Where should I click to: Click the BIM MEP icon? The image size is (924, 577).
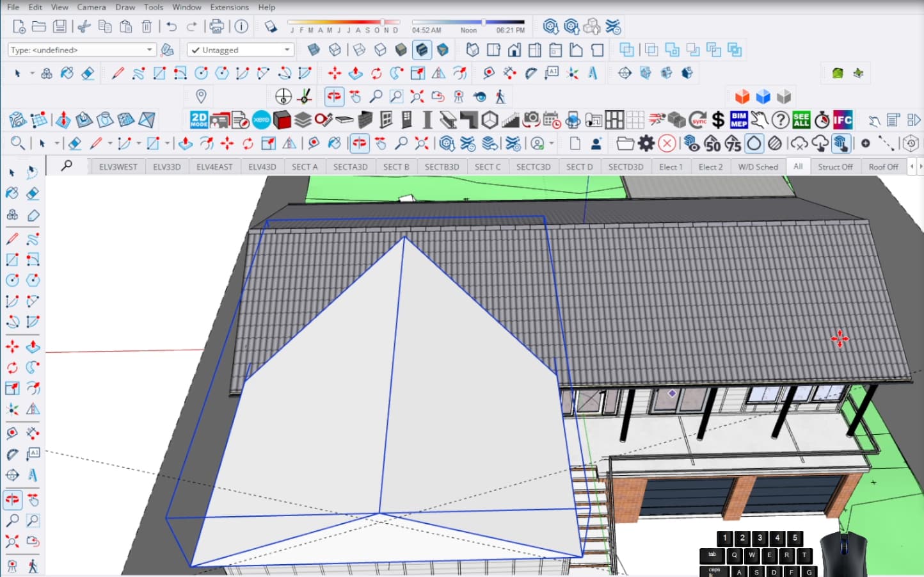tap(738, 120)
